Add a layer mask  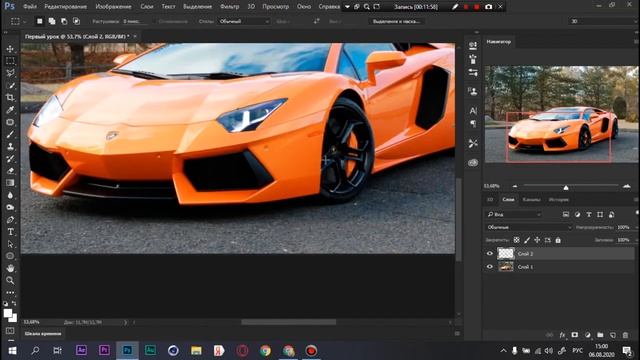(x=575, y=335)
